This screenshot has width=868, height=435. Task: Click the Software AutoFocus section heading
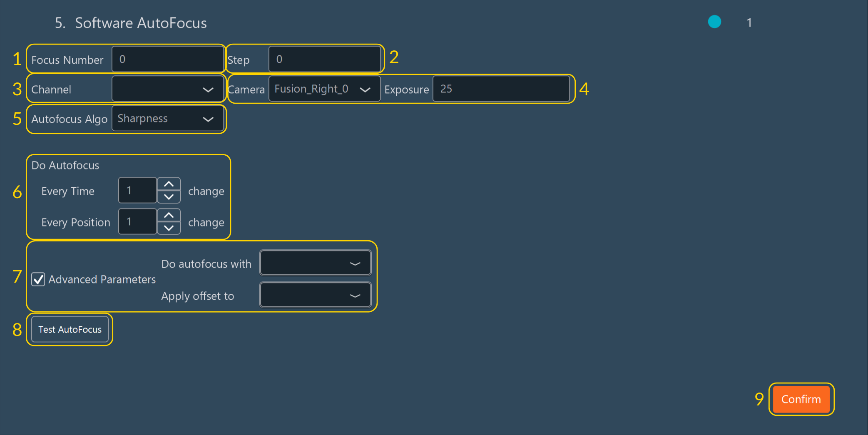click(140, 23)
